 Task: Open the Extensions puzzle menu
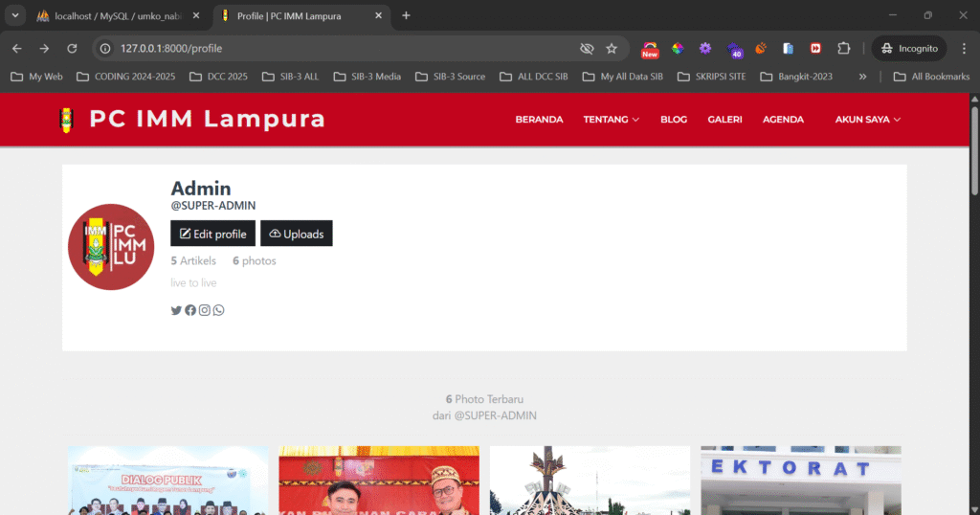tap(844, 48)
